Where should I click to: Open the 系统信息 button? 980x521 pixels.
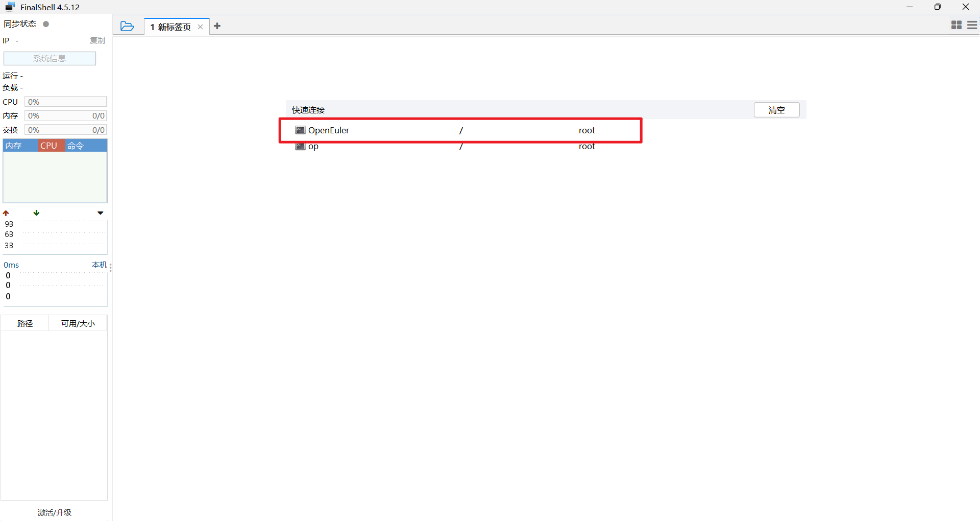pyautogui.click(x=50, y=58)
